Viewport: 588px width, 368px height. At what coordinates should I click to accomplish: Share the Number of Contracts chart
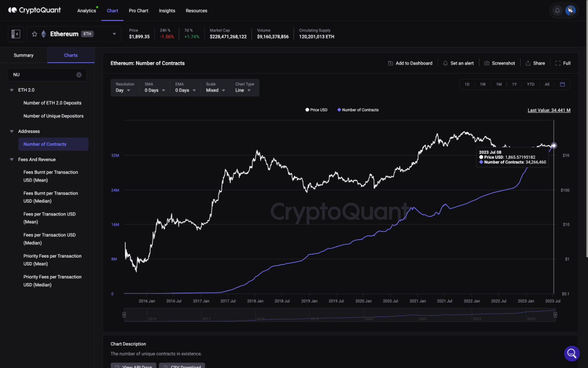pos(535,63)
